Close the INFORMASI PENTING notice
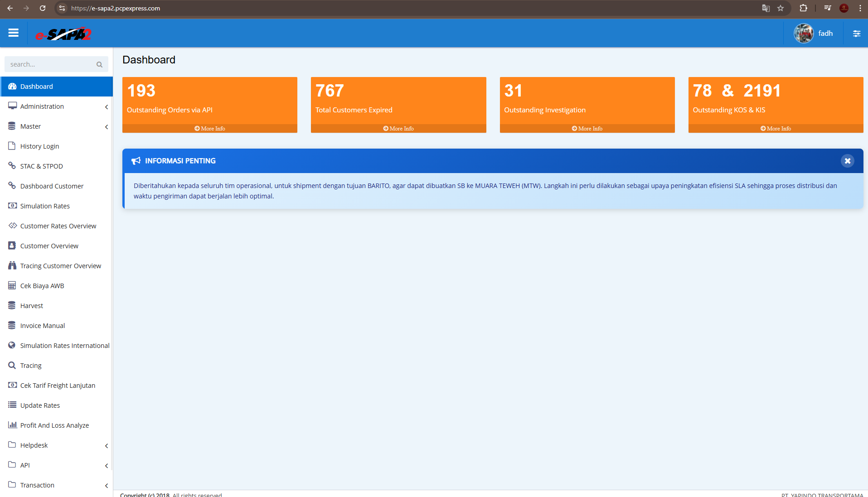Screen dimensions: 868x497 tap(847, 161)
